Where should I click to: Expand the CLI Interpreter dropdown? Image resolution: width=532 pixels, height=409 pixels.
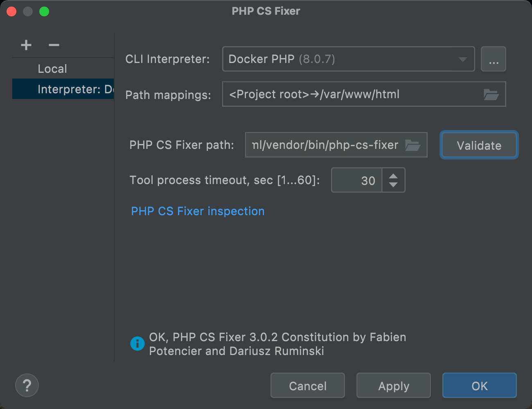click(462, 59)
